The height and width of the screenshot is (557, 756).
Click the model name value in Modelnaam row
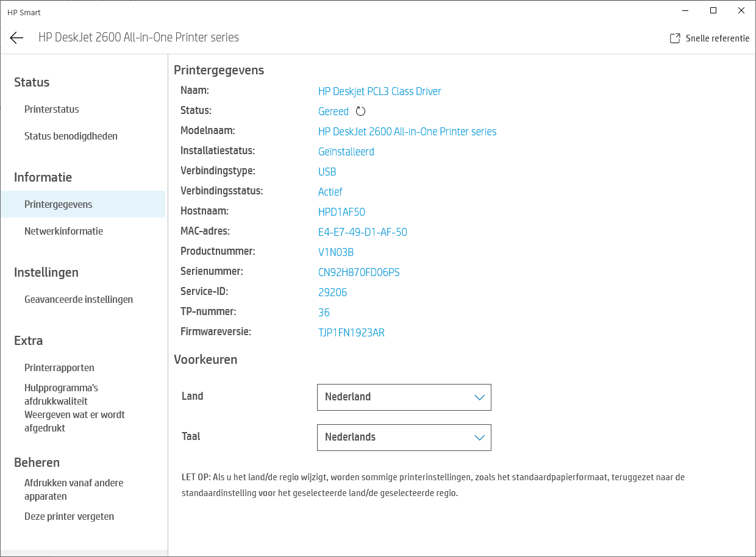[407, 132]
